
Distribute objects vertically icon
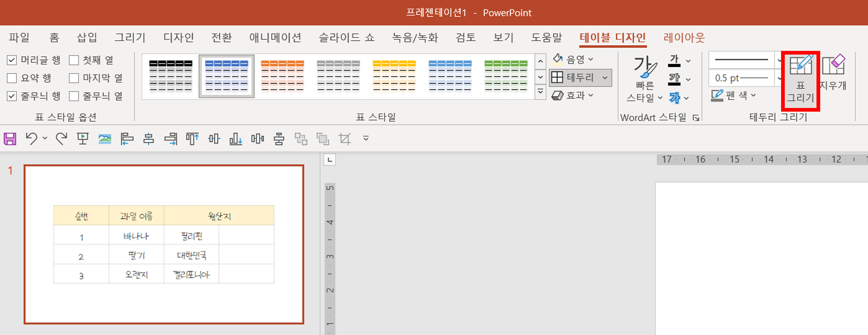[x=279, y=139]
